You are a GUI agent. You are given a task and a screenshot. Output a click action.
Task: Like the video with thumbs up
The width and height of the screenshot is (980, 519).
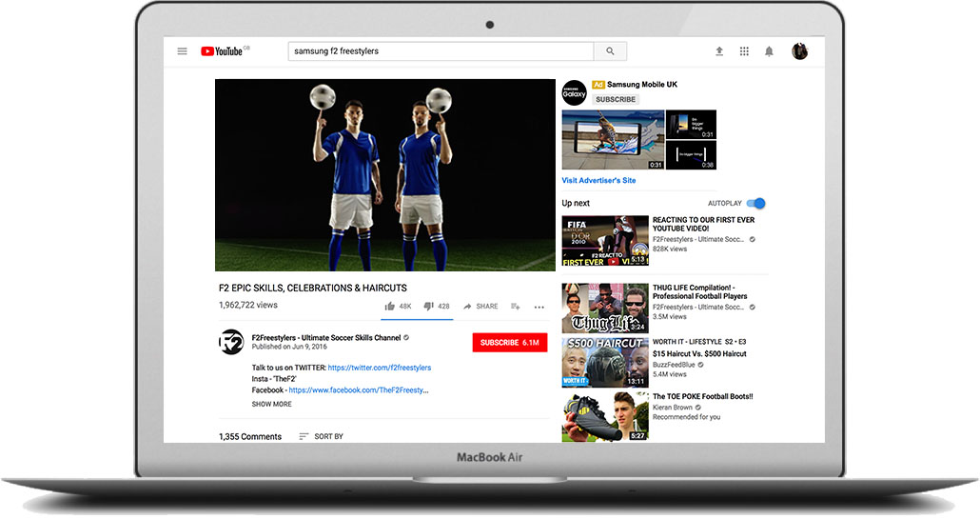tap(389, 307)
